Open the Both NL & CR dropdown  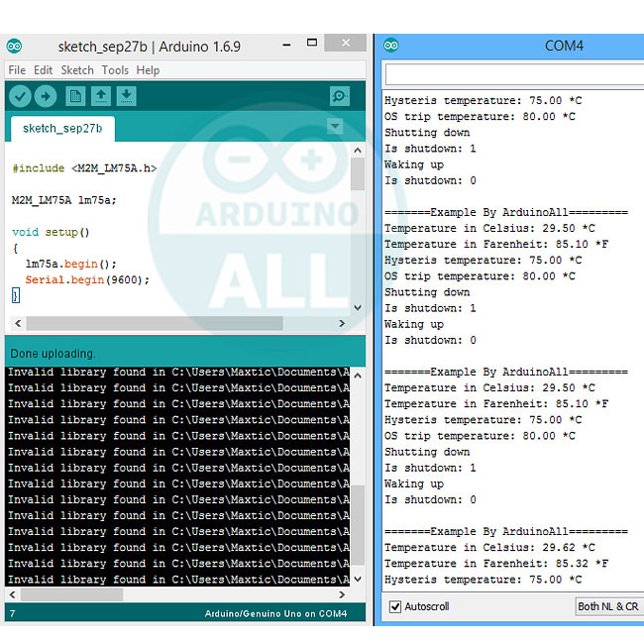coord(609,606)
